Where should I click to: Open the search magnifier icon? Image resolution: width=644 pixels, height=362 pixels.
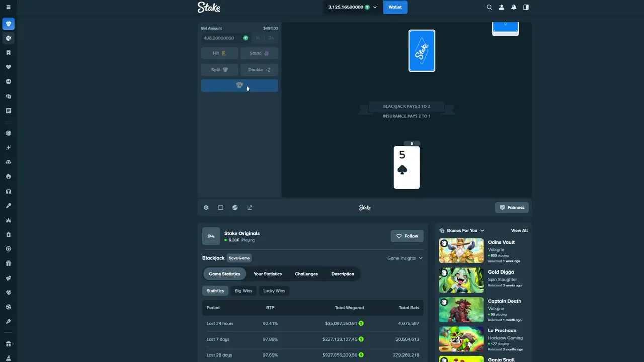489,7
